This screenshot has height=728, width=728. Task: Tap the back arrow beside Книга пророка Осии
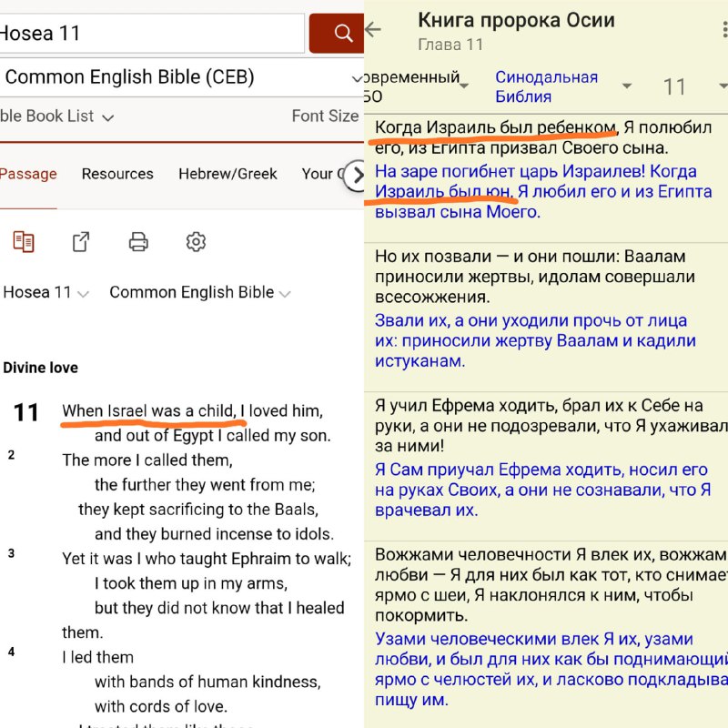373,29
